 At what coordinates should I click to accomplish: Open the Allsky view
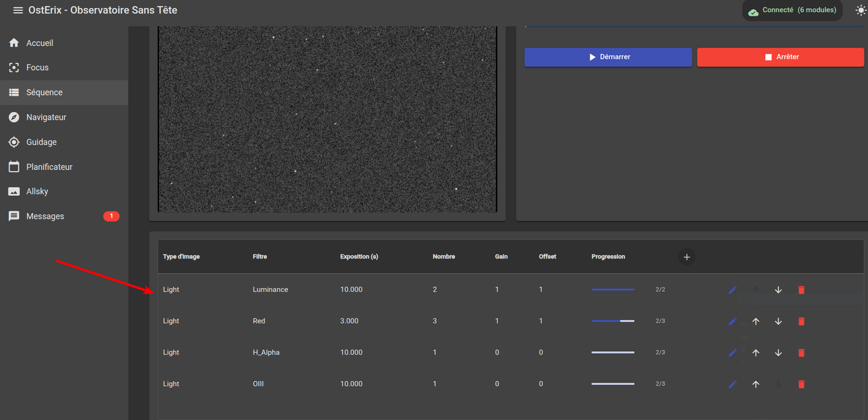[37, 192]
